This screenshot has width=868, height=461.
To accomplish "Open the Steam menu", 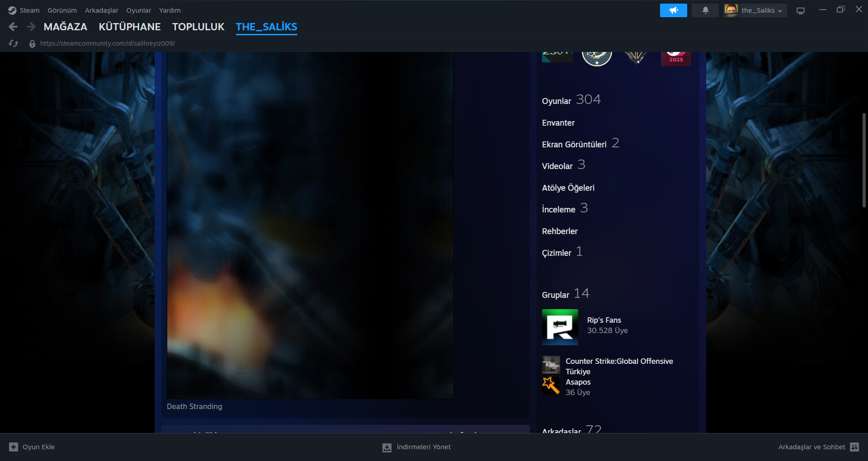I will tap(29, 10).
